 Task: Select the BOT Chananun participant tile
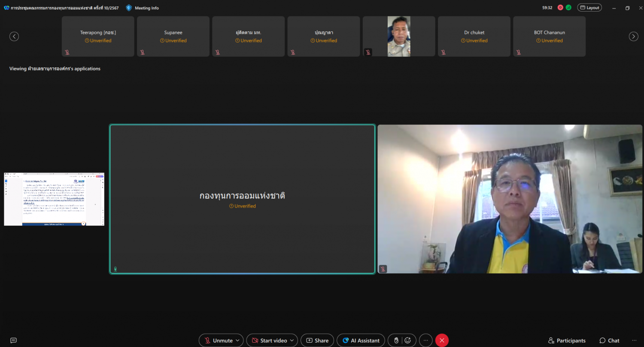point(550,36)
